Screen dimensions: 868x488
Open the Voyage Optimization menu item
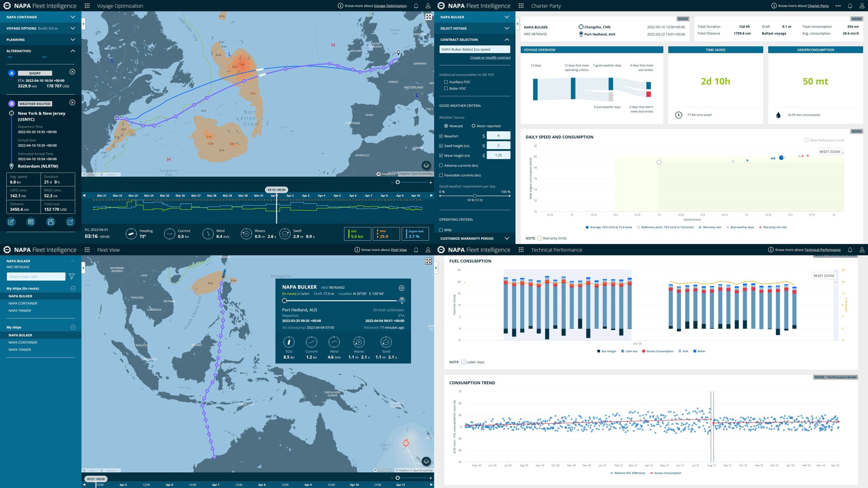[120, 5]
